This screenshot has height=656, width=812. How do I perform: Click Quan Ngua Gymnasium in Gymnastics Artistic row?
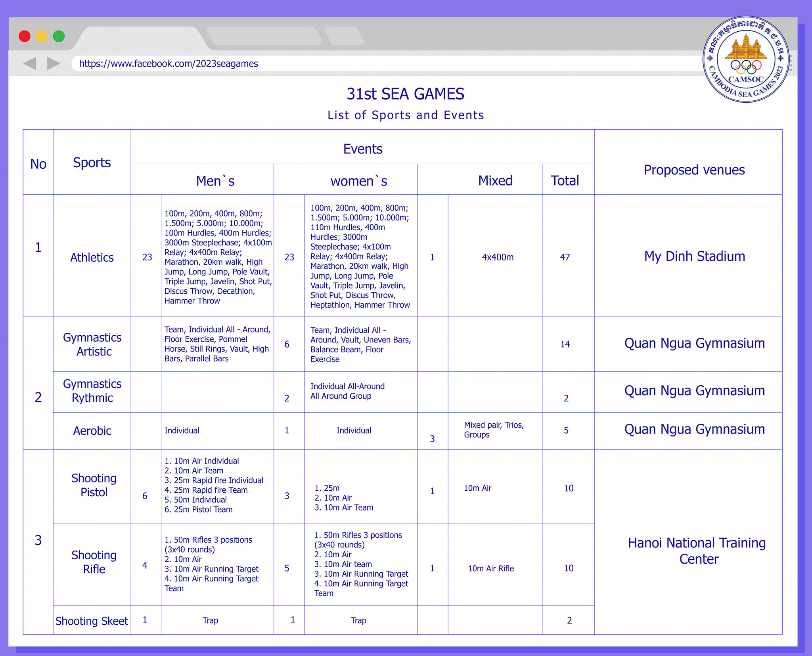(x=695, y=343)
